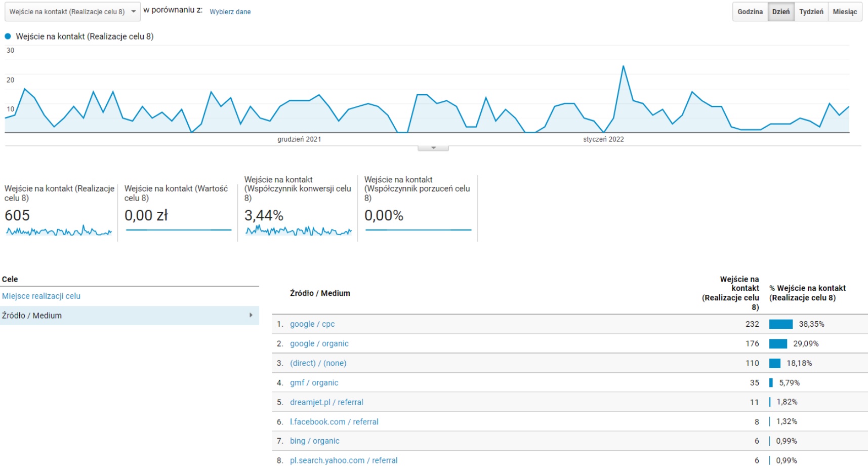
Task: Switch chart granularity to Miesiąc
Action: click(845, 12)
